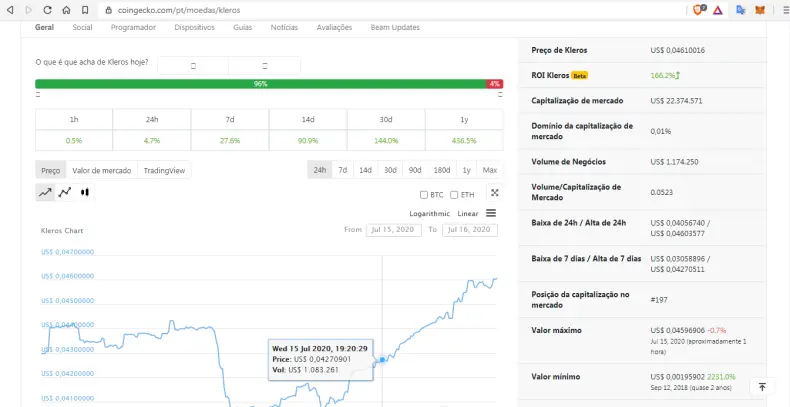
Task: Select the 24h chart range
Action: coord(319,170)
